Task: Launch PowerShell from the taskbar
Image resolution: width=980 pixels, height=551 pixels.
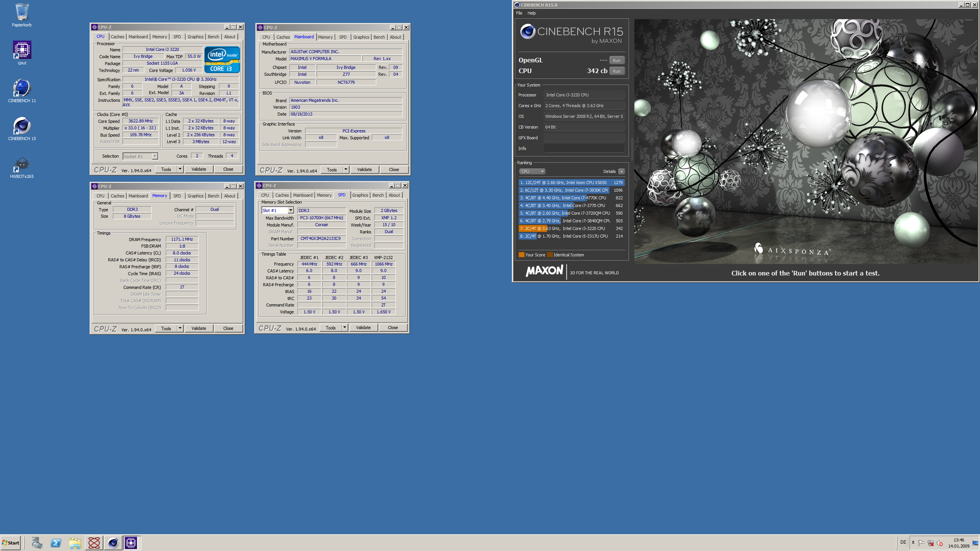Action: [56, 543]
